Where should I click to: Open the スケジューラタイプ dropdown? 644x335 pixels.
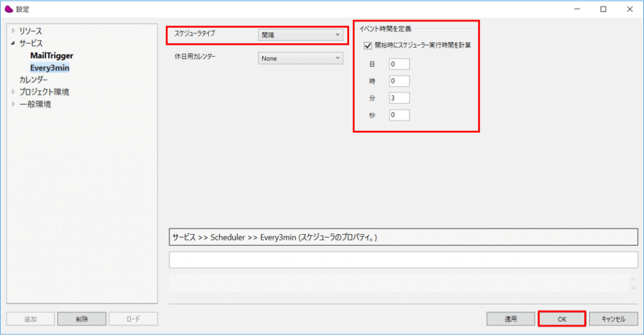click(x=301, y=35)
